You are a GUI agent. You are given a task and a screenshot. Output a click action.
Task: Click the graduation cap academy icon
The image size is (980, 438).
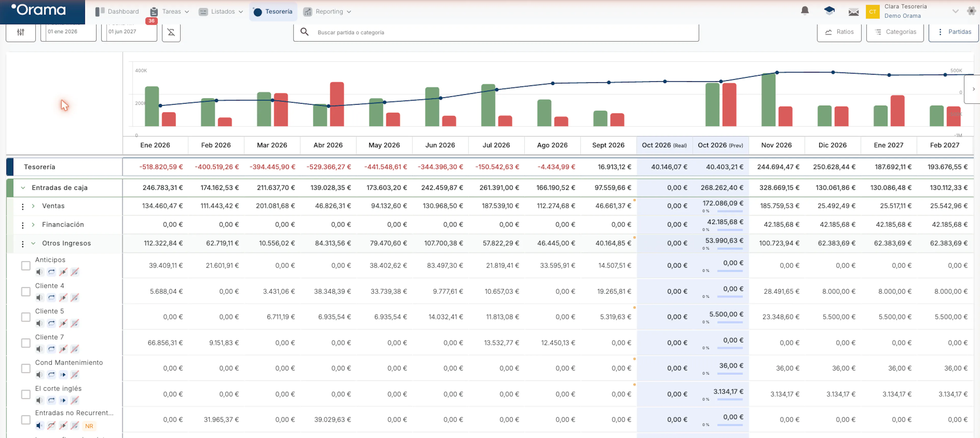tap(829, 11)
